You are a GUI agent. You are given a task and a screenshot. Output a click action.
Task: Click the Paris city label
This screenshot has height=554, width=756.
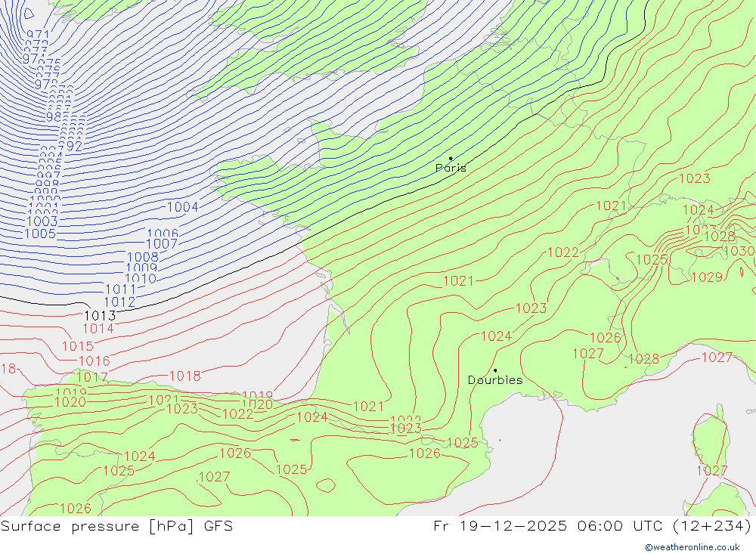(x=451, y=168)
